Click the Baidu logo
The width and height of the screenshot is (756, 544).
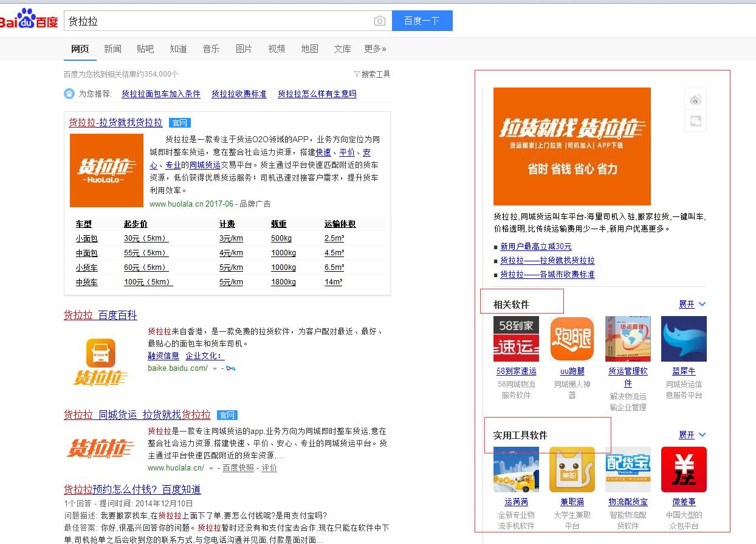click(x=29, y=20)
